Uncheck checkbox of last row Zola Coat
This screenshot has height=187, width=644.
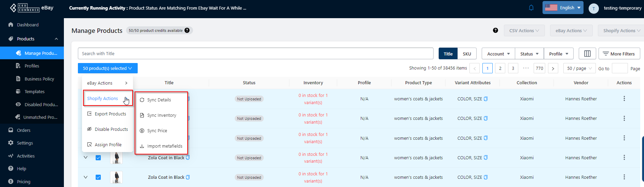(x=98, y=177)
